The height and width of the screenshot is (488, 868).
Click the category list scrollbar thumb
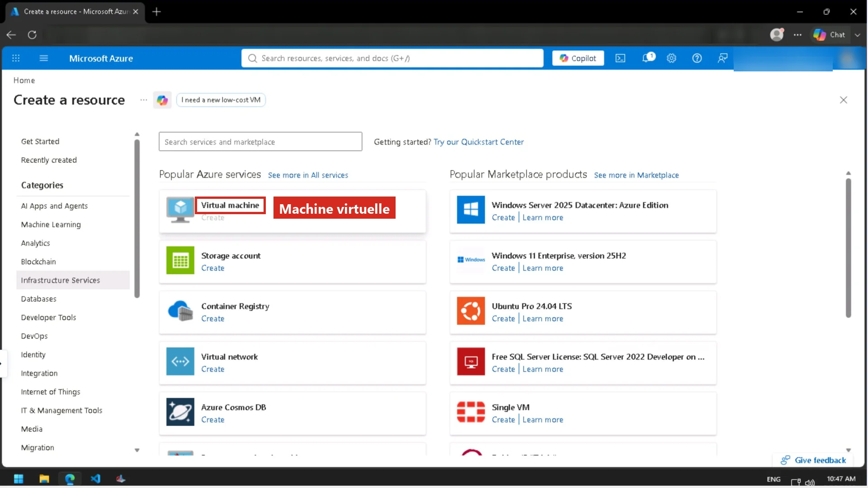(137, 219)
